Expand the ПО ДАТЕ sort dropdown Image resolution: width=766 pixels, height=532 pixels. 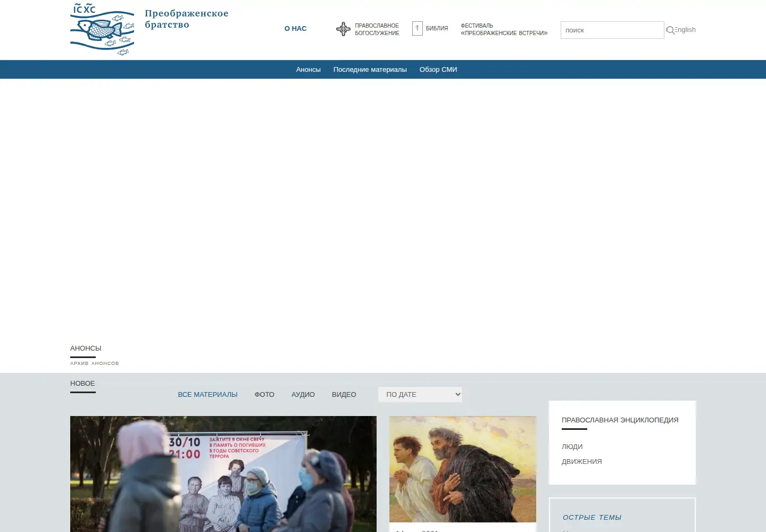(x=420, y=395)
